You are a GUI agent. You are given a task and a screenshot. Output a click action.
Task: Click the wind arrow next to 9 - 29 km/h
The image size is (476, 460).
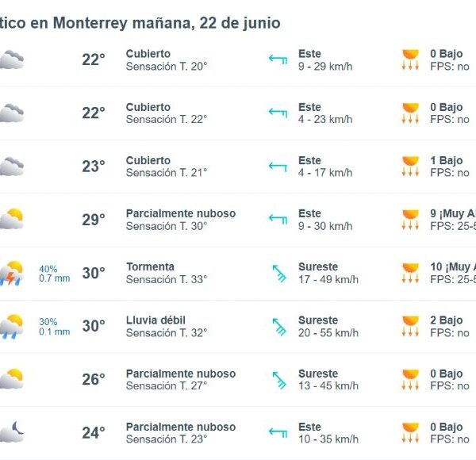tap(278, 59)
